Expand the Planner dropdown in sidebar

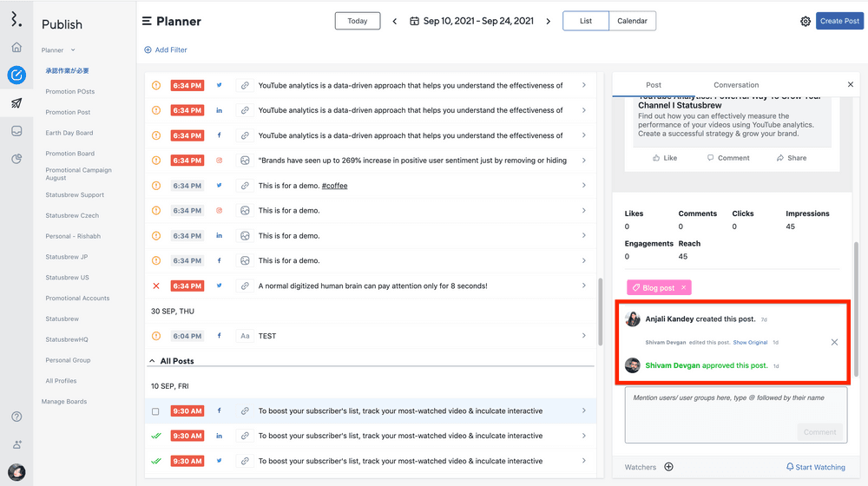(73, 50)
